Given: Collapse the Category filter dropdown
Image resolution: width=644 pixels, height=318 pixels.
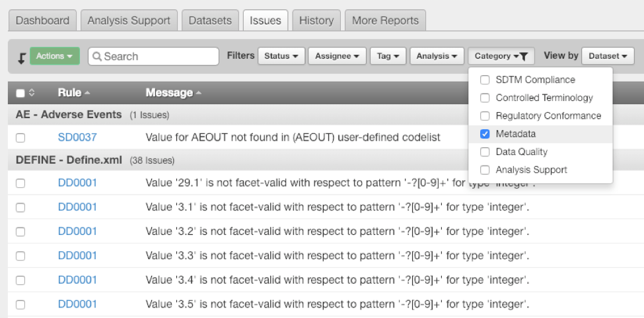Looking at the screenshot, I should [501, 56].
